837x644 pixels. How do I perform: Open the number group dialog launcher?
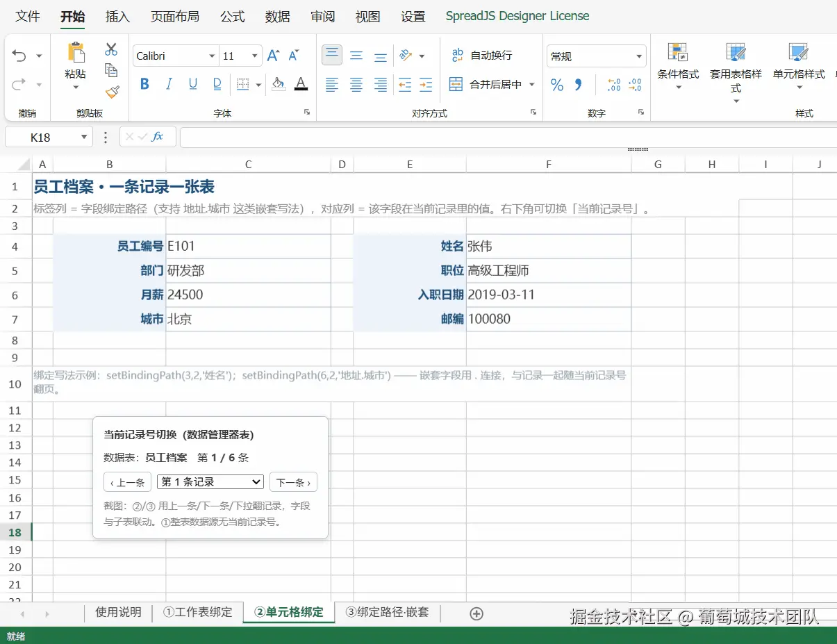pos(641,113)
